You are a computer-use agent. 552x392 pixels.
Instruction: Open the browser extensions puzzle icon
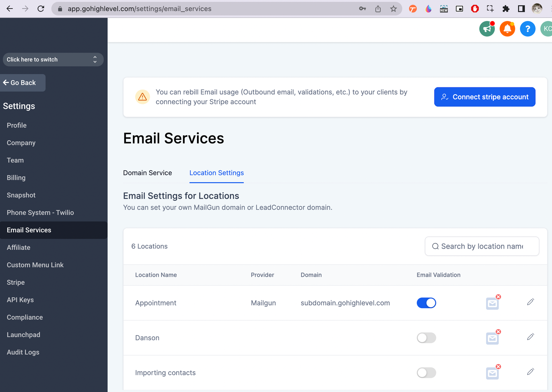(x=506, y=9)
